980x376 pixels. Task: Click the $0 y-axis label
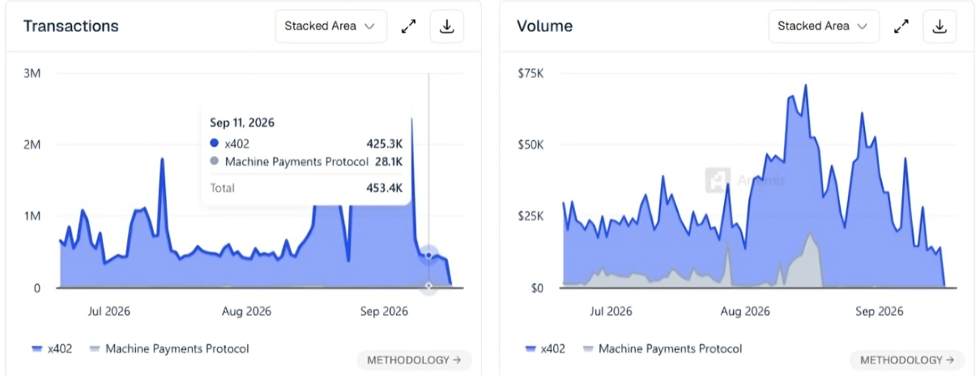pos(536,288)
